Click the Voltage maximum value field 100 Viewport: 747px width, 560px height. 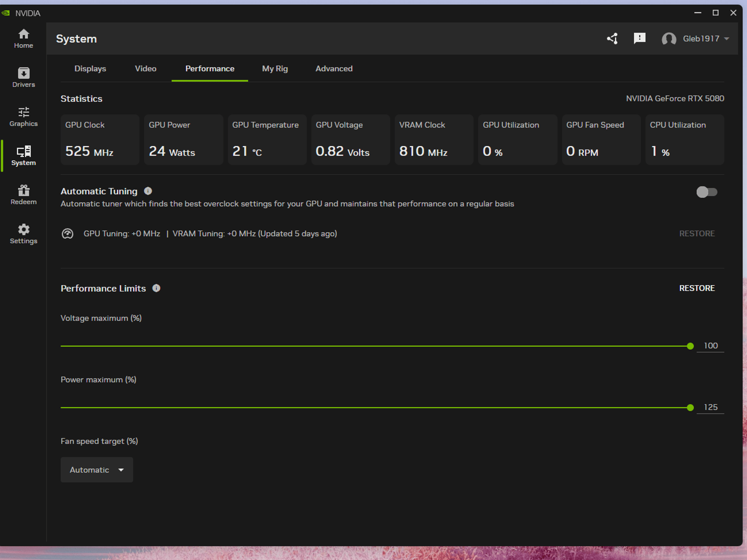click(710, 346)
